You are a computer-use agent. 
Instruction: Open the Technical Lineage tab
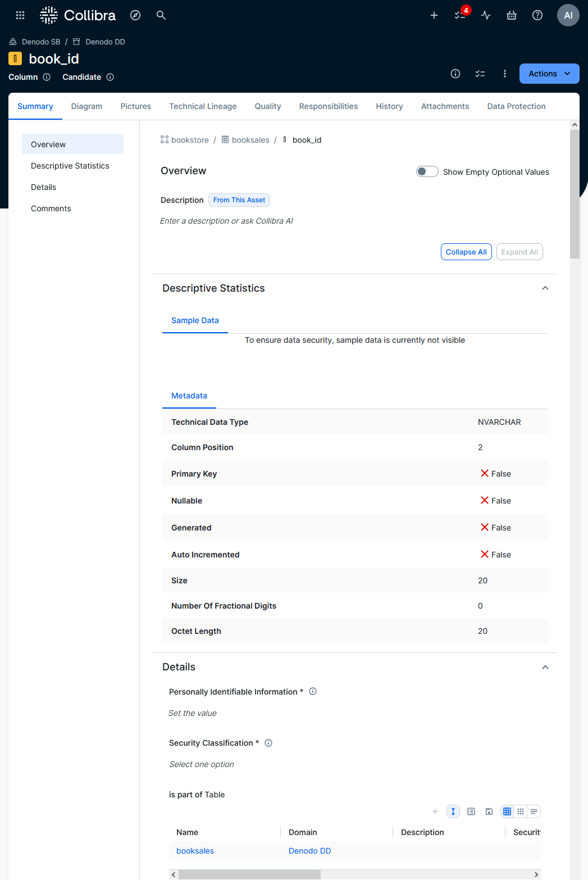(x=203, y=106)
